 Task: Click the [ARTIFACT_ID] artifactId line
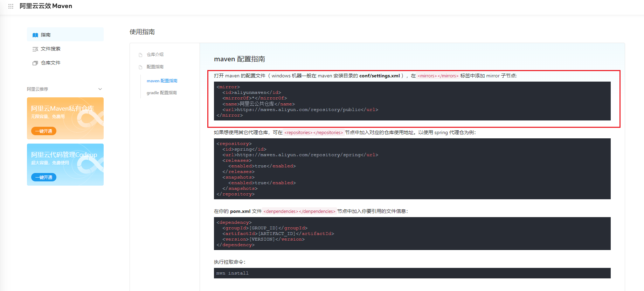pos(278,234)
